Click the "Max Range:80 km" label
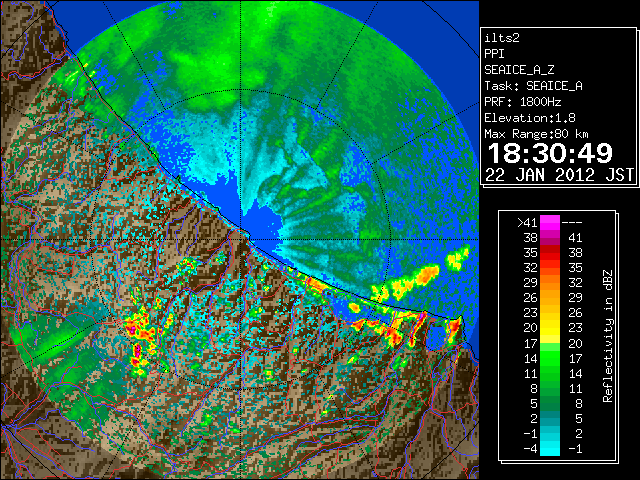This screenshot has height=480, width=640. [x=536, y=134]
